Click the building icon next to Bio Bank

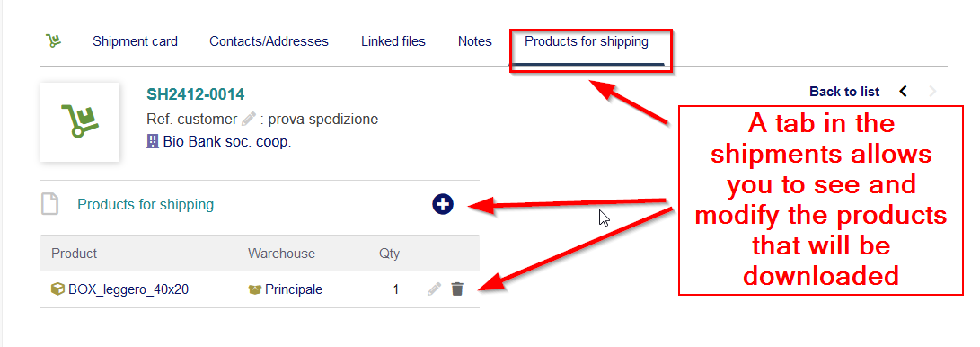153,142
